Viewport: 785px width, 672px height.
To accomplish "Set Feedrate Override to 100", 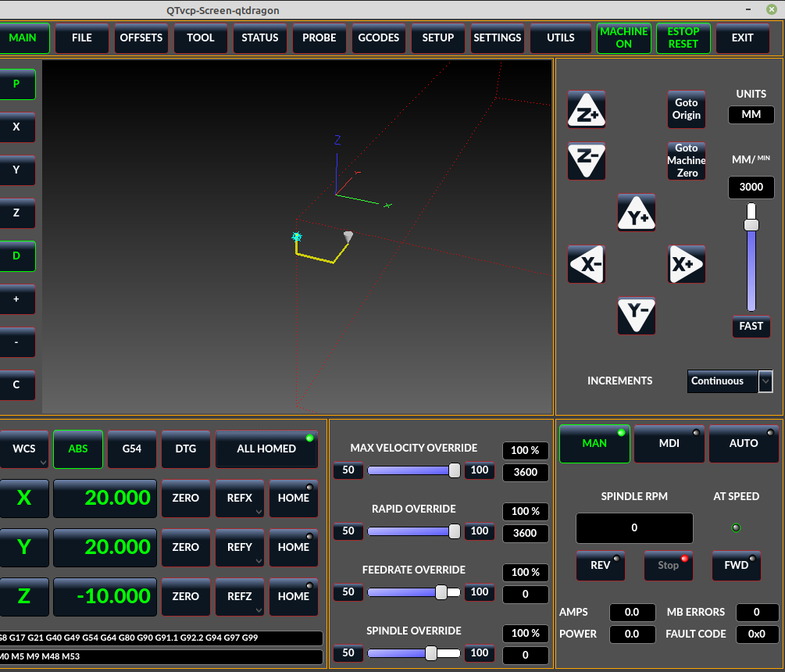I will [x=480, y=592].
